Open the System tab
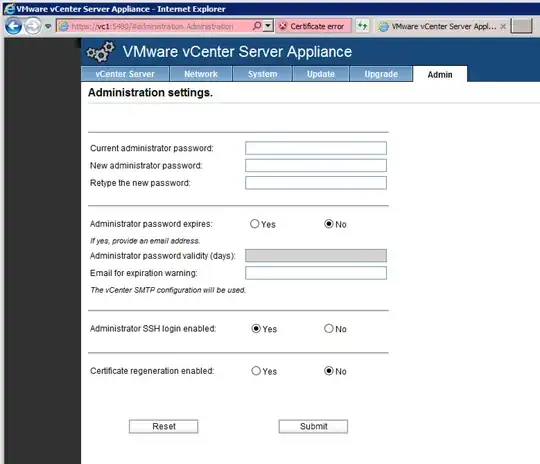540x464 pixels. (x=262, y=74)
